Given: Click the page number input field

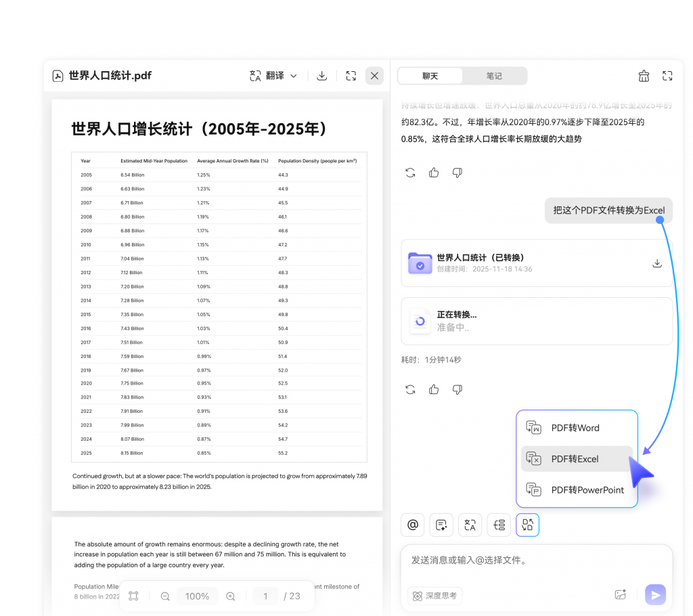Looking at the screenshot, I should pyautogui.click(x=265, y=596).
